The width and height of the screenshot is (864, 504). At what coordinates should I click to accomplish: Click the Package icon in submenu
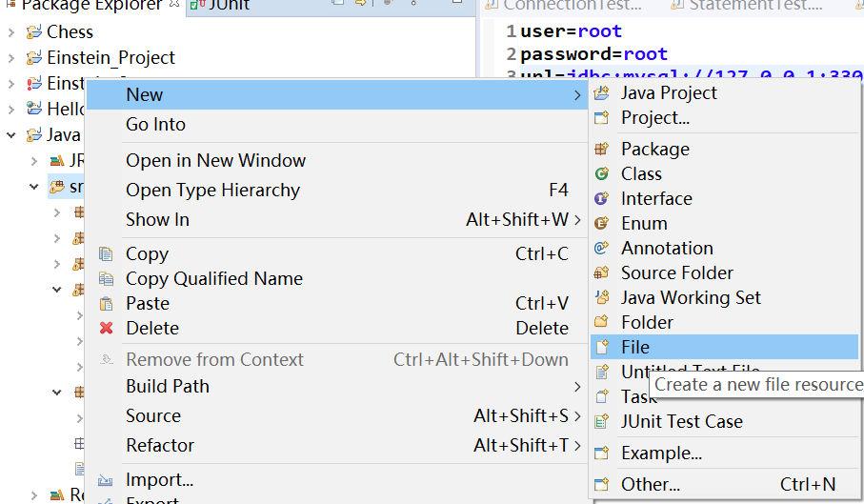pos(602,149)
